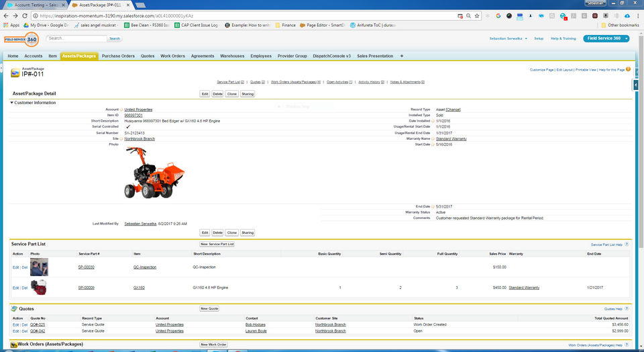The image size is (644, 352).
Task: Click the blue cloud extension icon
Action: coord(627,15)
